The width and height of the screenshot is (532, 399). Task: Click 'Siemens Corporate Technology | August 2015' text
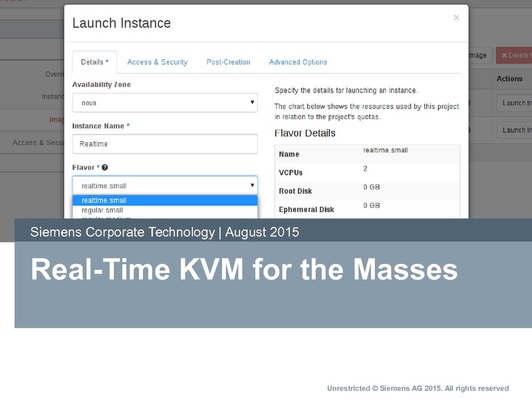164,232
